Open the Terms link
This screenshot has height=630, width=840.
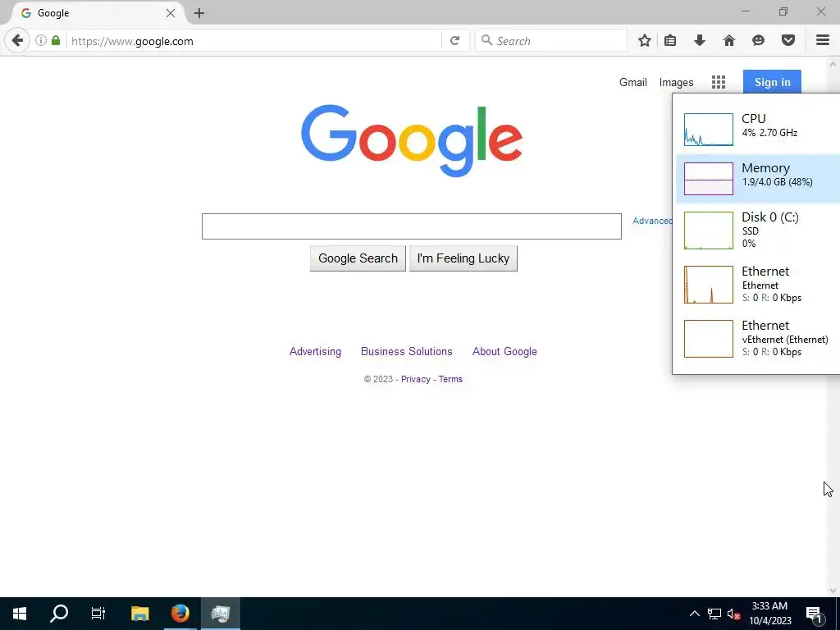450,379
